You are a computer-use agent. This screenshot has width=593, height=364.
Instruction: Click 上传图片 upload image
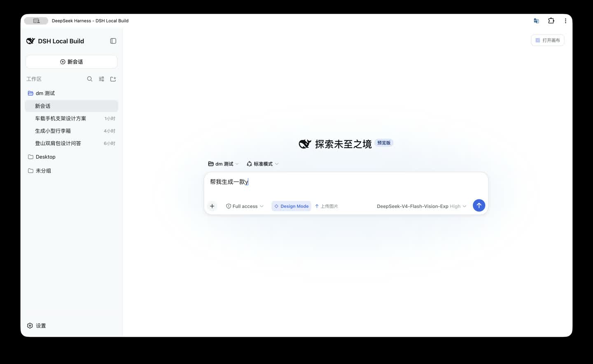click(327, 206)
